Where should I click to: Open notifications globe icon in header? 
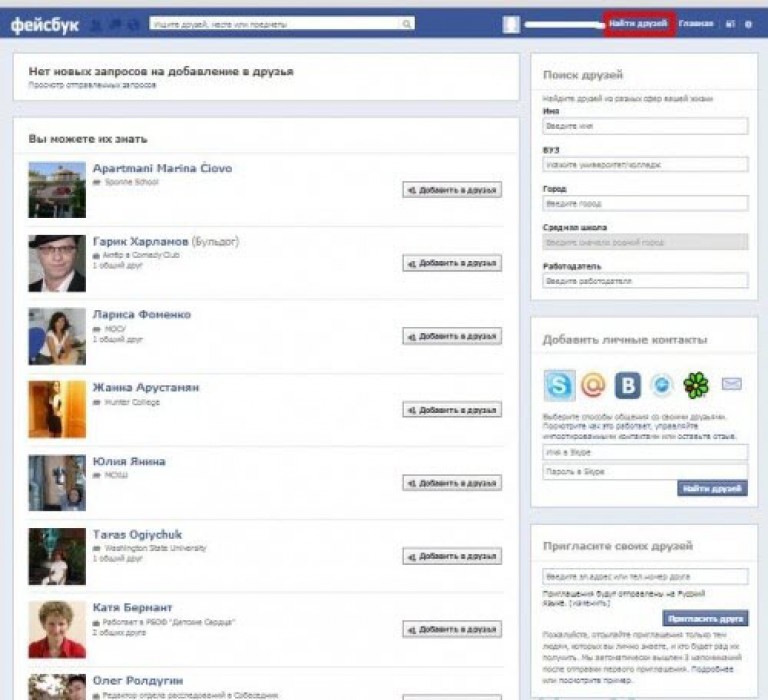(x=133, y=24)
